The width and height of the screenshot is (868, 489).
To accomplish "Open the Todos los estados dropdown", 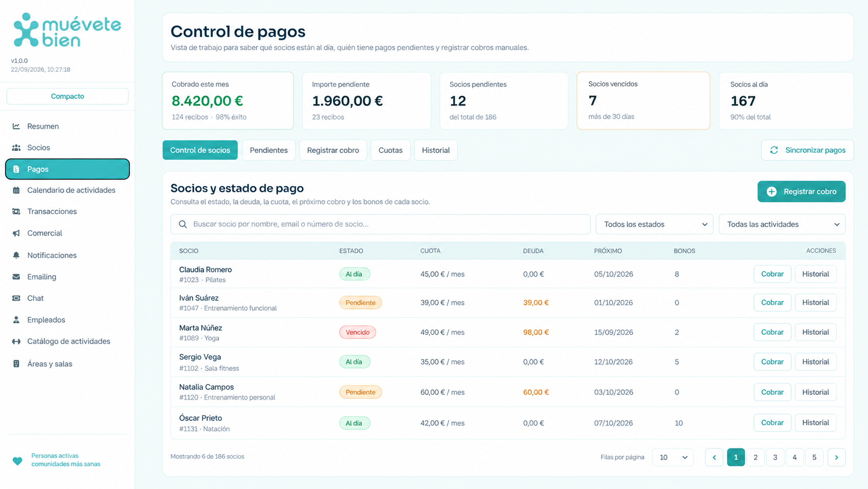I will 654,224.
